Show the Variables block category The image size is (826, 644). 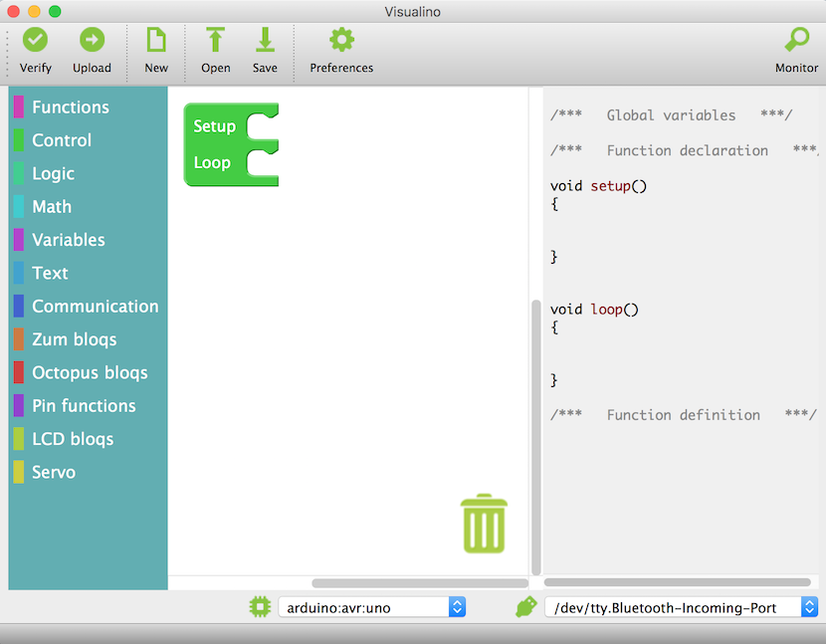(x=68, y=240)
